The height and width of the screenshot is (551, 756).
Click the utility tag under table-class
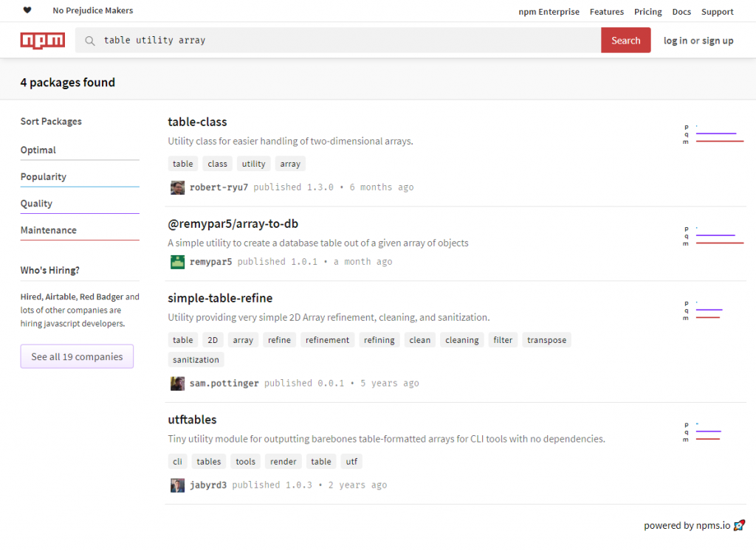pos(254,164)
